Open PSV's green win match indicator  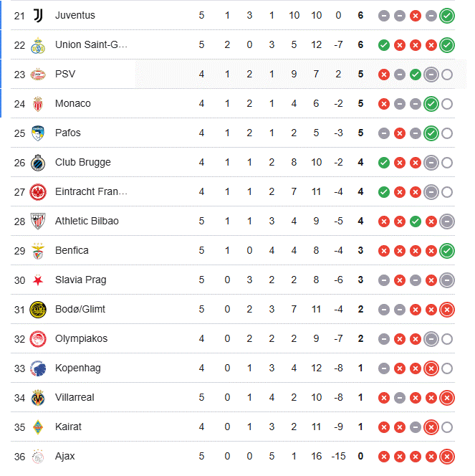[416, 74]
